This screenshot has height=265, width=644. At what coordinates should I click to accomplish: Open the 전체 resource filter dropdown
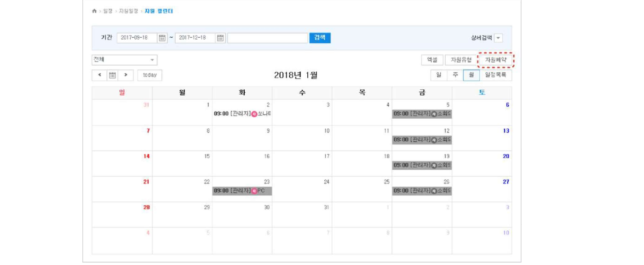[x=125, y=60]
